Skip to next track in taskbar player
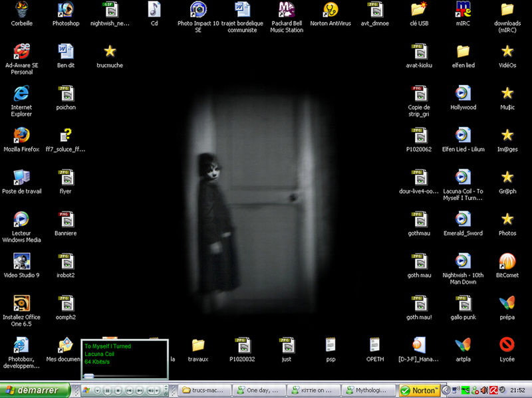The height and width of the screenshot is (398, 532). pyautogui.click(x=139, y=391)
